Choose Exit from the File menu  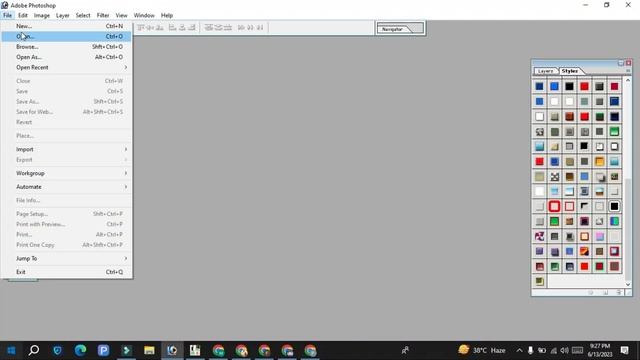67,272
